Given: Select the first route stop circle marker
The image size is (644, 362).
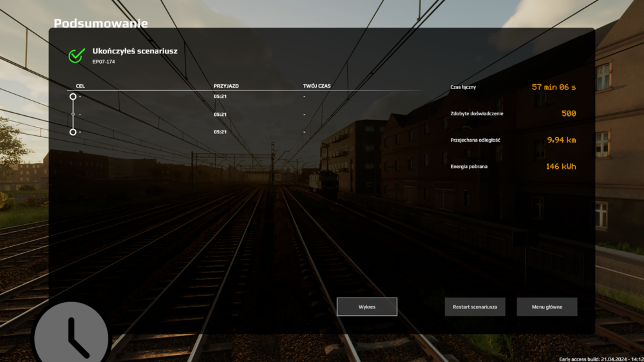Looking at the screenshot, I should 73,97.
